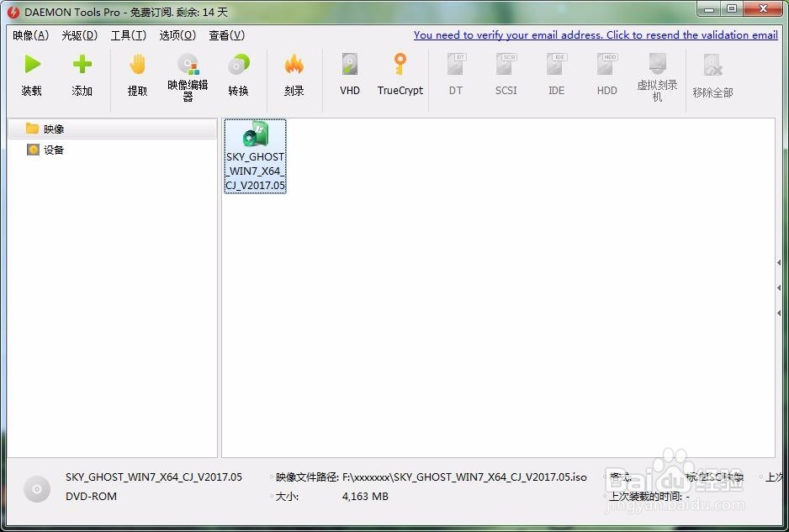Click the middle collapse arrow on the right edge

coord(779,287)
